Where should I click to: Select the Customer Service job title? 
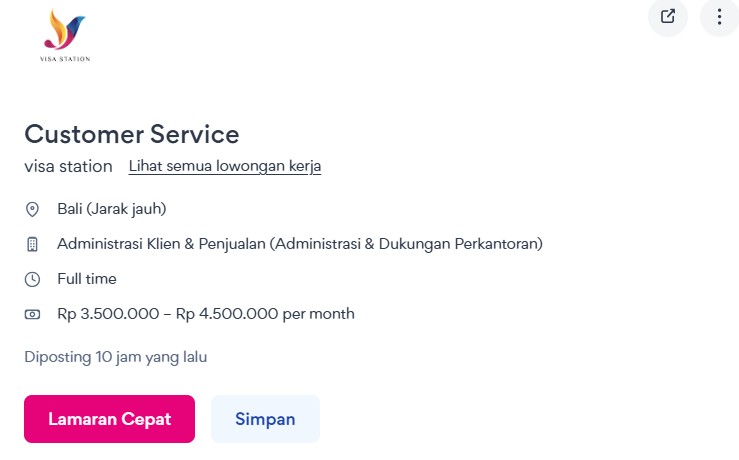click(132, 134)
